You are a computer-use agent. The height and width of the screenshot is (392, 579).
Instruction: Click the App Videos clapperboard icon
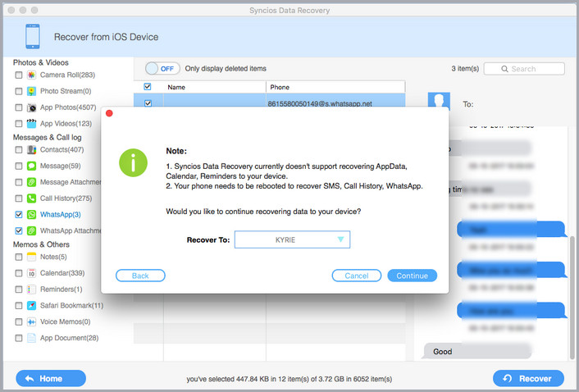click(x=31, y=124)
